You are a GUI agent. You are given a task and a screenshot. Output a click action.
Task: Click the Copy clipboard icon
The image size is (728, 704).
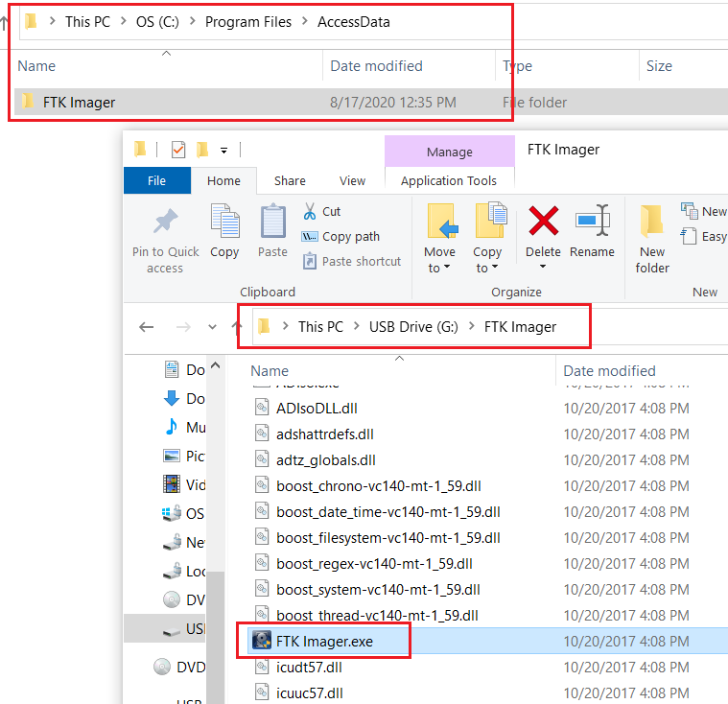point(224,221)
